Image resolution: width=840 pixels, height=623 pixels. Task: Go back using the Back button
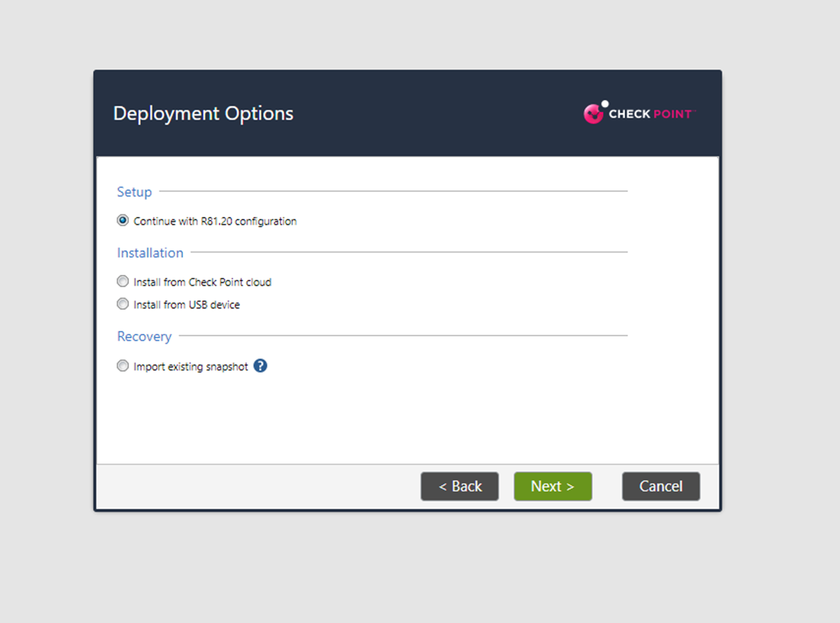pos(460,487)
